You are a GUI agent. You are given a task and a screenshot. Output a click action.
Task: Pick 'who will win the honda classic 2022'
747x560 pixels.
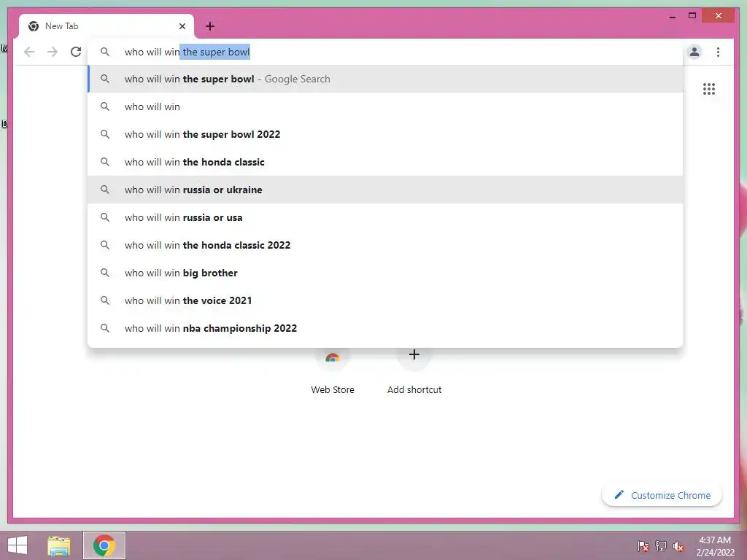[385, 245]
